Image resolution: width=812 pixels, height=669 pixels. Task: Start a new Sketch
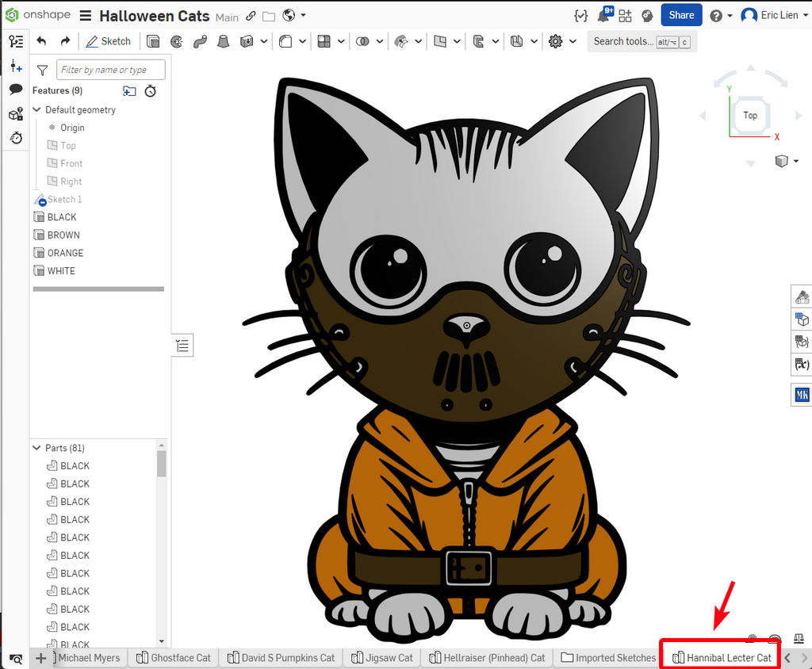pos(108,41)
